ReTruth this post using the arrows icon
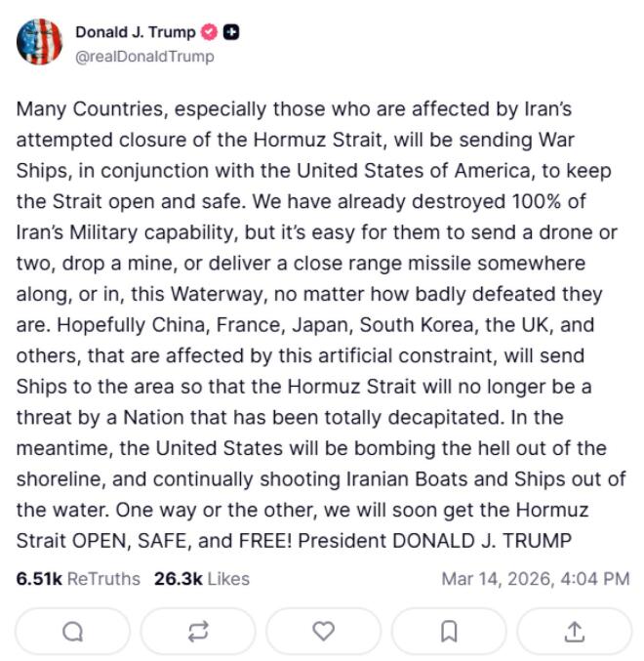This screenshot has height=661, width=644. point(198,632)
